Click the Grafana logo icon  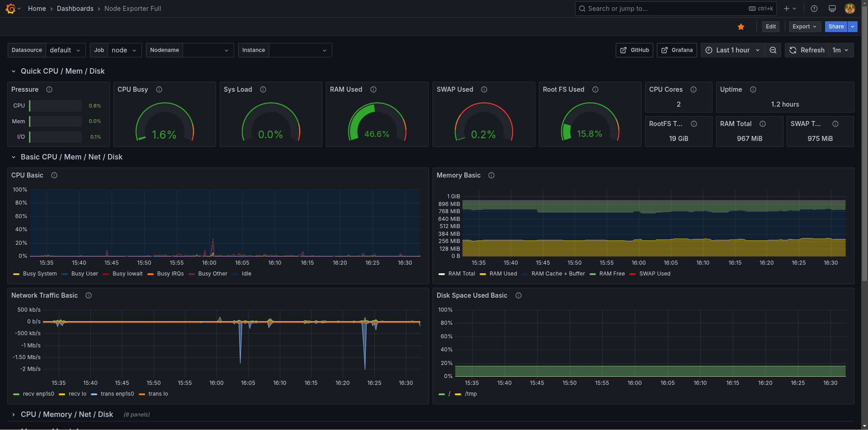coord(10,9)
